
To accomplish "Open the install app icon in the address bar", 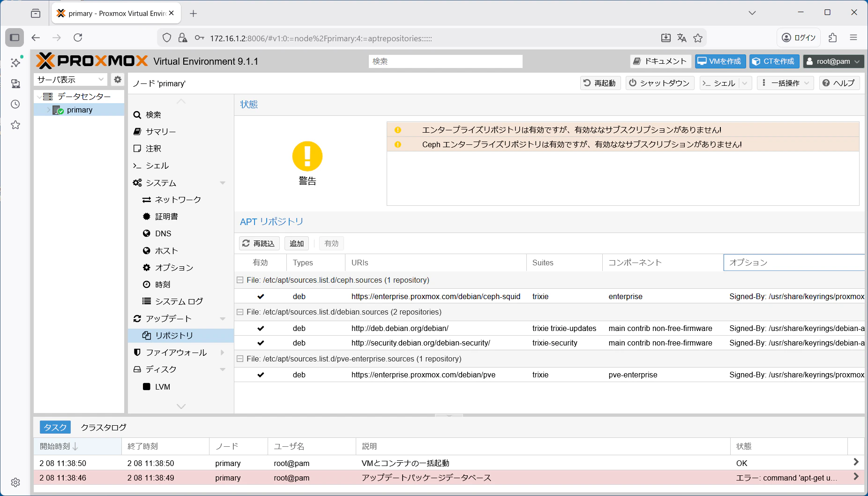I will (666, 38).
